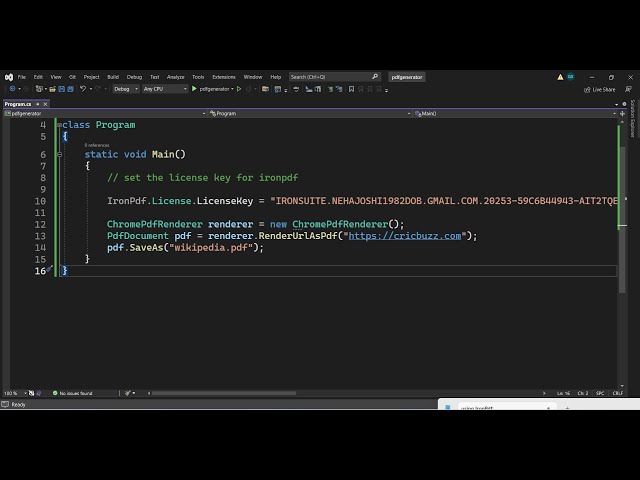Viewport: 640px width, 480px height.
Task: Click the Save All toolbar icon
Action: point(68,89)
